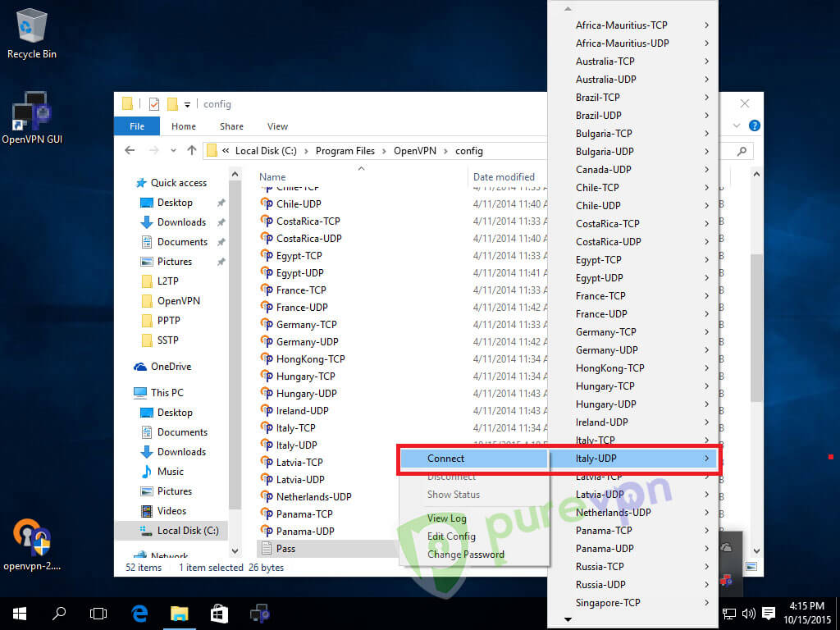Click the Properties checkmark quick access icon
The image size is (840, 630).
pyautogui.click(x=154, y=104)
